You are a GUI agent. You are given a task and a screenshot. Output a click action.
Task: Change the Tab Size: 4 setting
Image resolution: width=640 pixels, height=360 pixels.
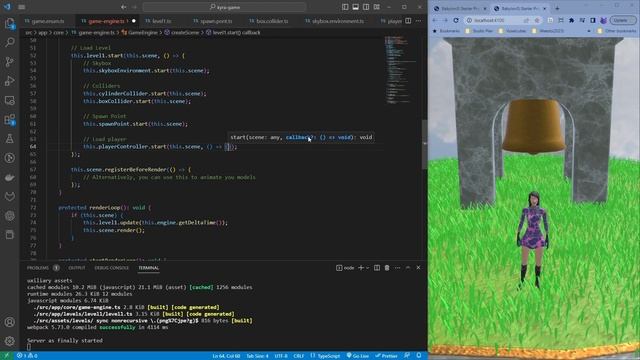[x=257, y=356]
